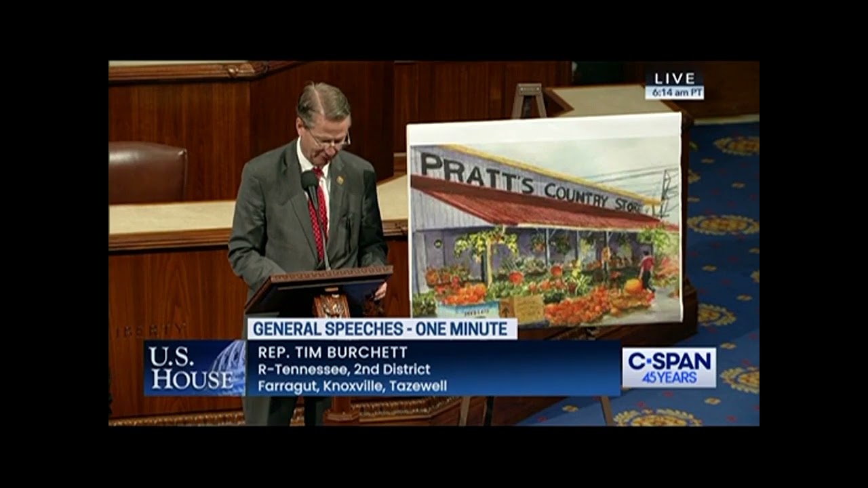
Task: Click the C-SPAN 45 Years logo
Action: (x=669, y=367)
